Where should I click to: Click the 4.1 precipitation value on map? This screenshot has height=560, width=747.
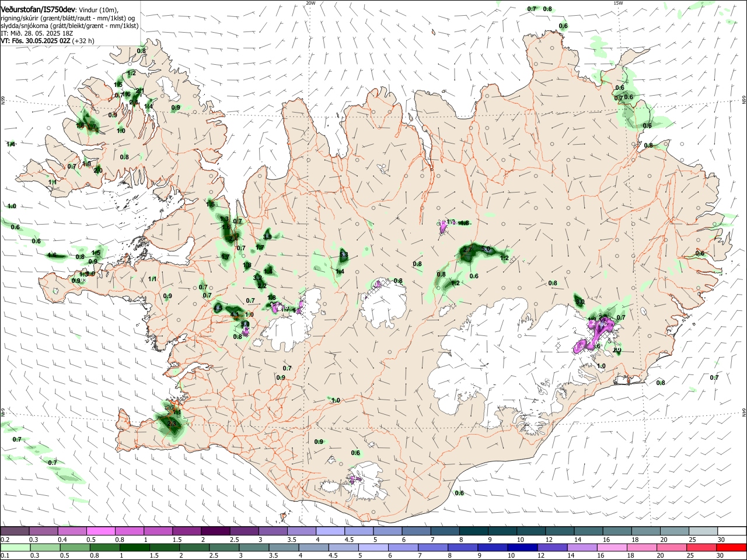[235, 314]
